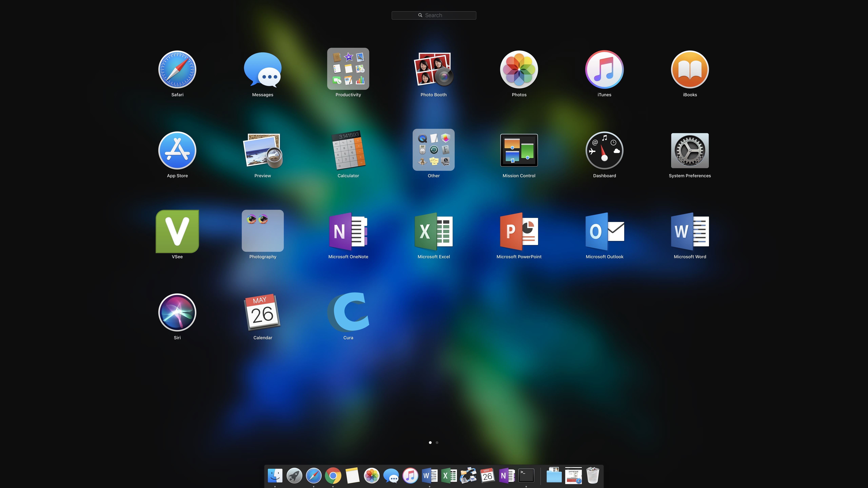Open Mission Control
This screenshot has height=488, width=868.
(x=519, y=150)
